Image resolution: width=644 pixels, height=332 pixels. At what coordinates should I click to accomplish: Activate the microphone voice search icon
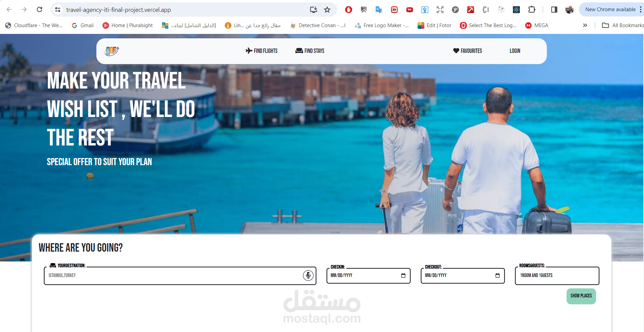[308, 275]
